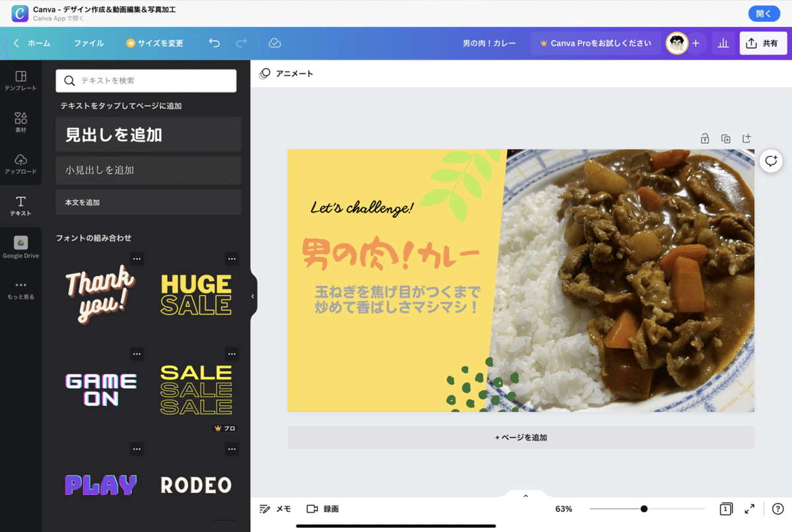The image size is (792, 532).
Task: Select the テキスト sidebar tab
Action: click(x=20, y=206)
